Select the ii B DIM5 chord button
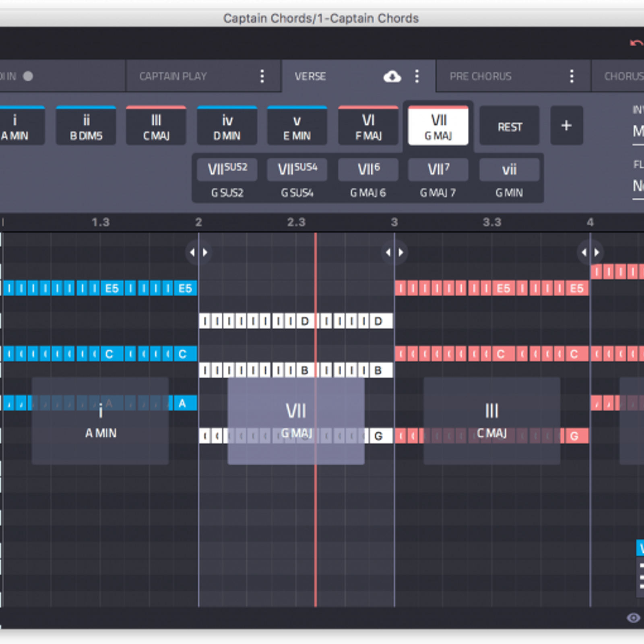 (86, 126)
